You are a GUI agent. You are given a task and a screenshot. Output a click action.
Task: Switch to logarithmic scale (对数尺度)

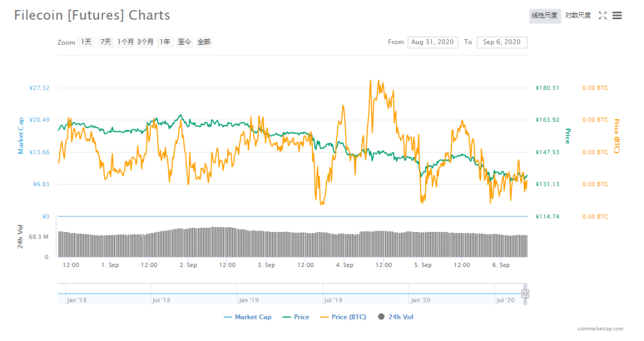pos(578,15)
